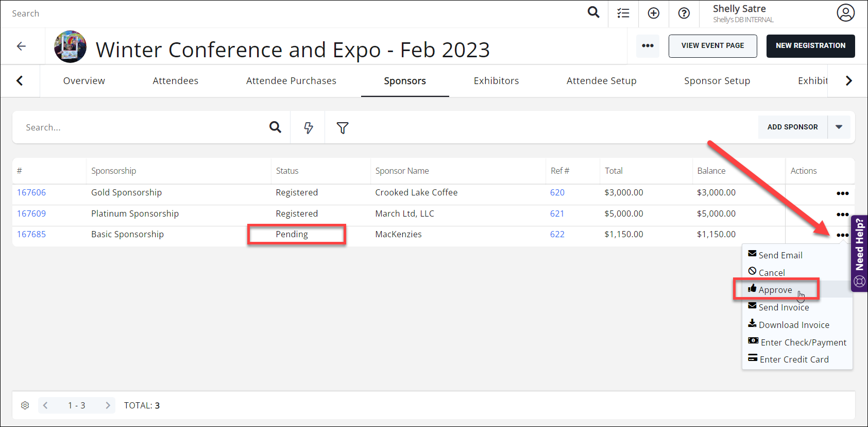Click the lightning bolt quick actions icon

(308, 127)
